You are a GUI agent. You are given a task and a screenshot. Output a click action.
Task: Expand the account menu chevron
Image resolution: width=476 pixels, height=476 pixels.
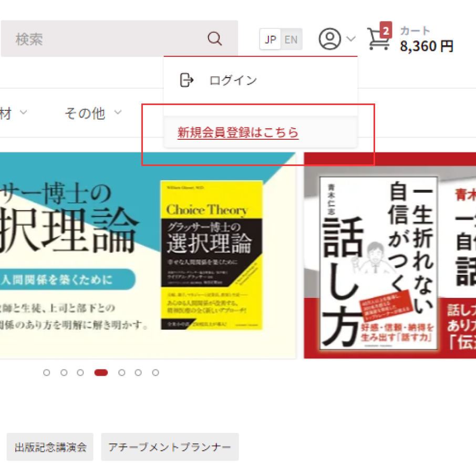pyautogui.click(x=351, y=39)
